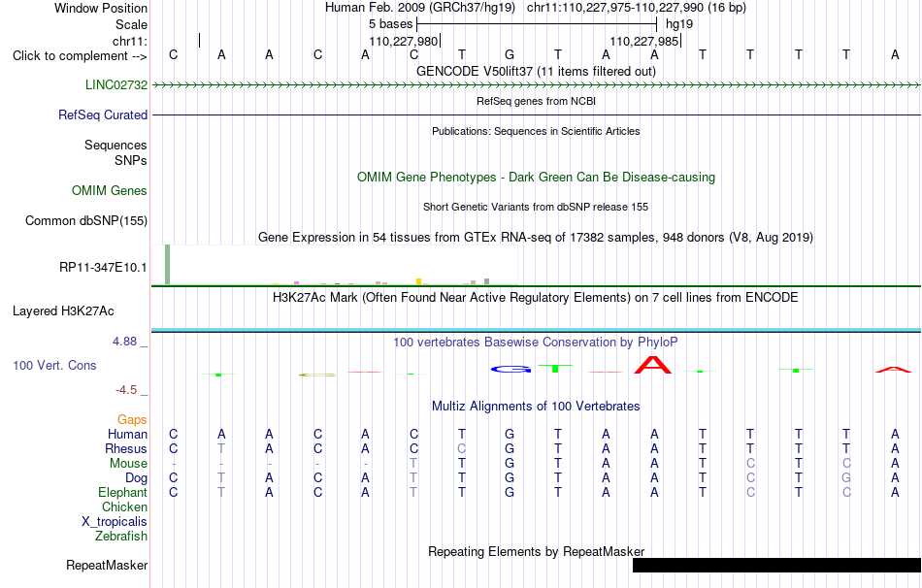The image size is (922, 588).
Task: Click the 100 Vert. Cons label
Action: [54, 365]
